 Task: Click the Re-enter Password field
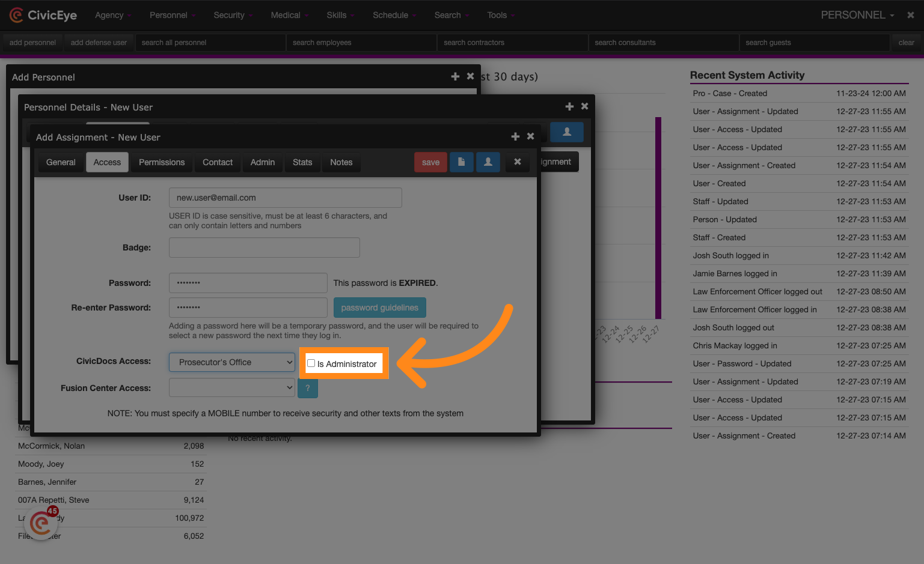(x=248, y=308)
